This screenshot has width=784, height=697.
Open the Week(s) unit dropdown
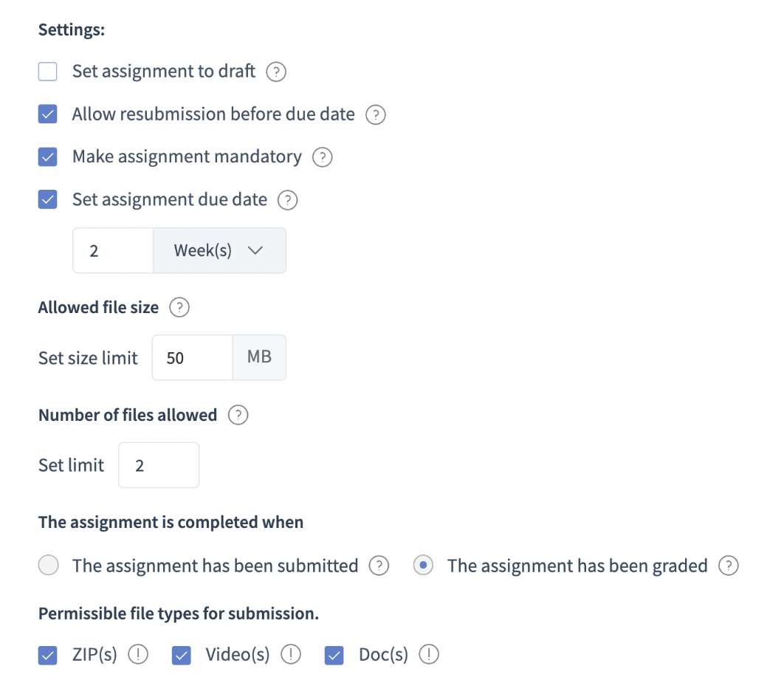click(219, 250)
